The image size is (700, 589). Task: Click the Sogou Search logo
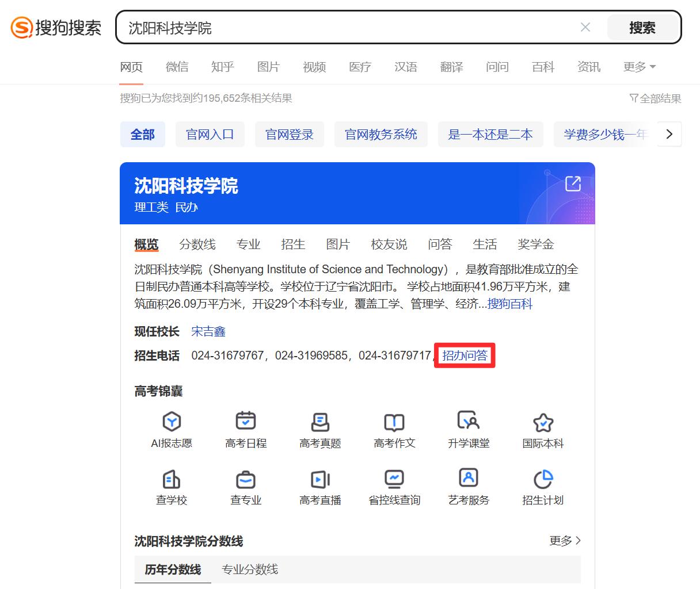[x=56, y=28]
